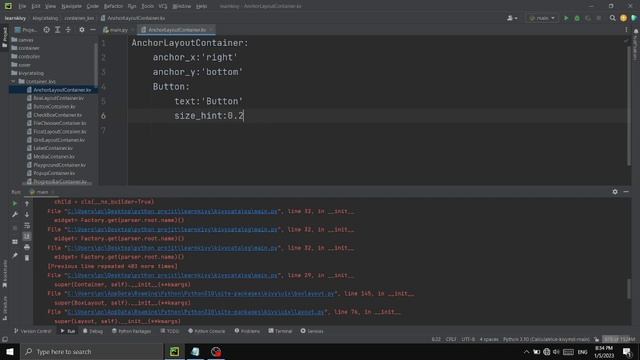Open the Windows Start menu
The width and height of the screenshot is (640, 360).
click(x=9, y=351)
